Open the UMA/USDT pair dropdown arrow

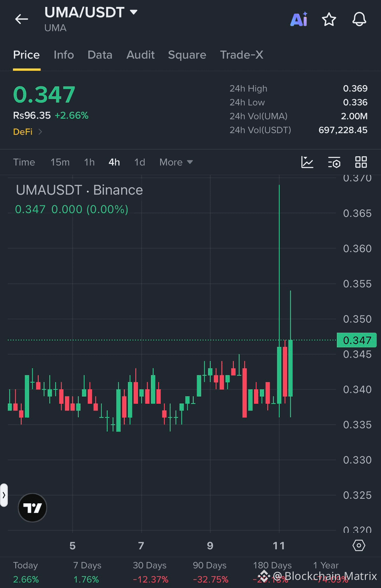click(133, 12)
